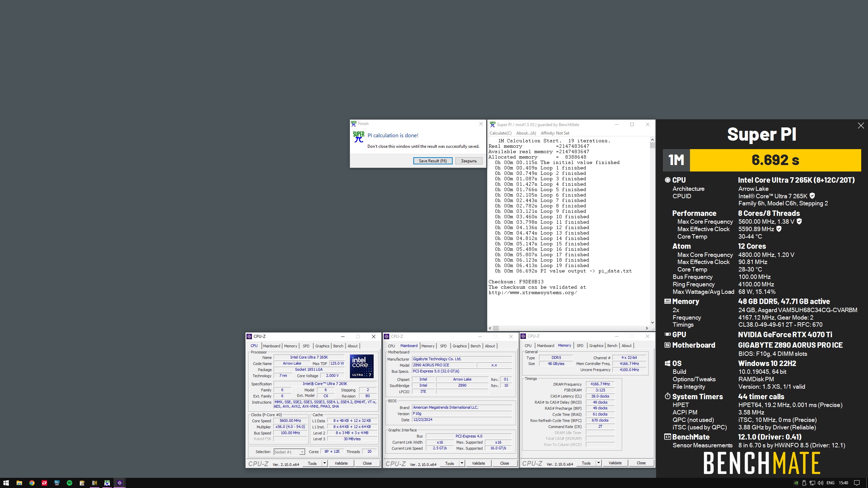The height and width of the screenshot is (488, 868).
Task: Click the Super PI vertical scrollbar thumb
Action: tap(652, 145)
